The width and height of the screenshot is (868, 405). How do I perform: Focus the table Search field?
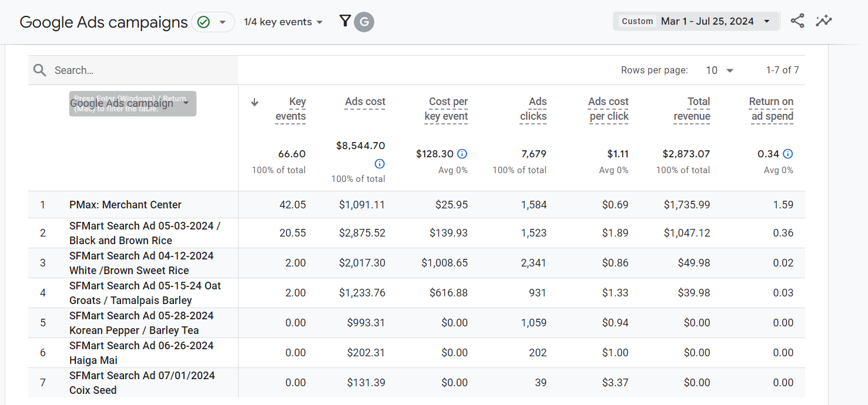(133, 70)
